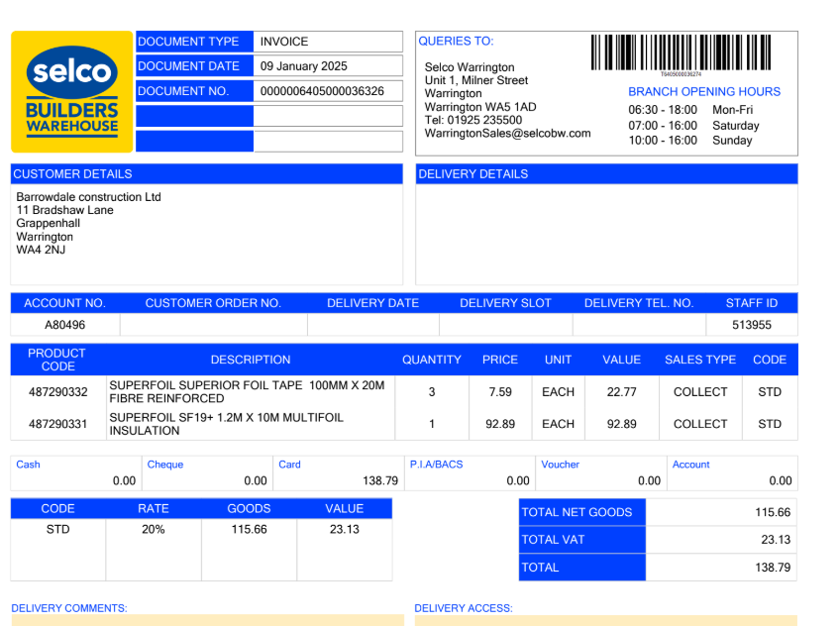Click the P.I.A/BACS payment label

(x=436, y=465)
